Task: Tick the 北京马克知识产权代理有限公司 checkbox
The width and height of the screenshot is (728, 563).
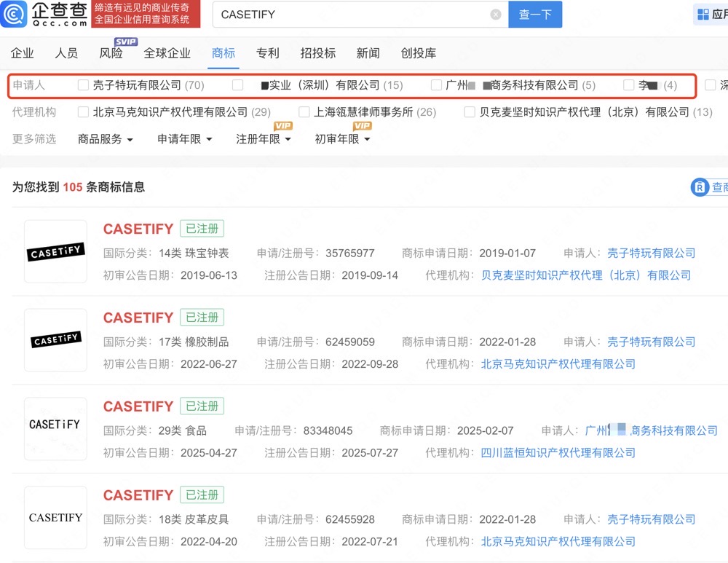Action: [84, 112]
